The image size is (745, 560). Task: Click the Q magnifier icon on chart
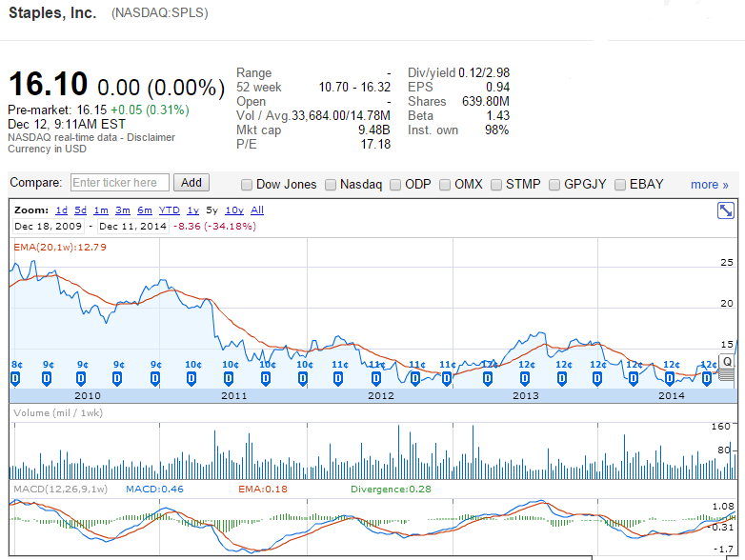[x=727, y=362]
